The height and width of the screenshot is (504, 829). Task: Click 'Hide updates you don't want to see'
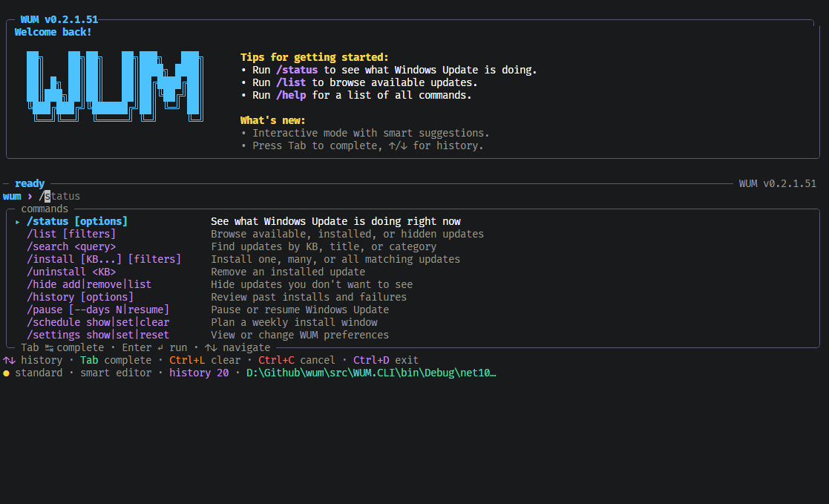[x=312, y=284]
